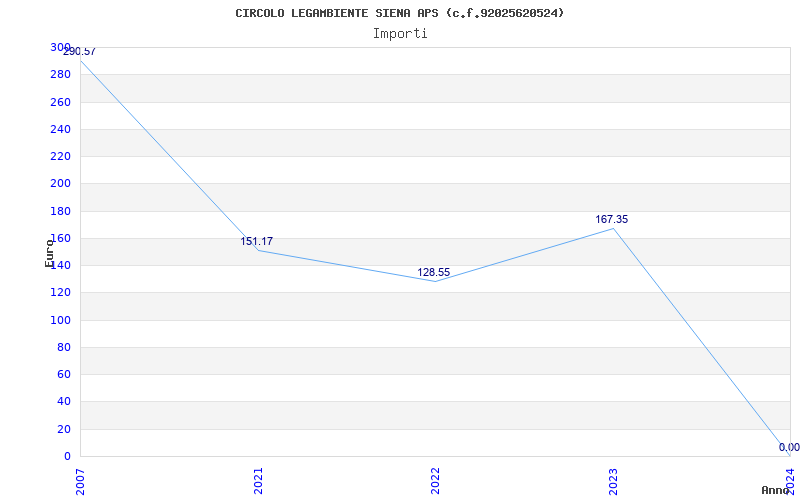Screen dimensions: 800x500
Task: Click the 2007 year axis label
Action: [x=81, y=481]
